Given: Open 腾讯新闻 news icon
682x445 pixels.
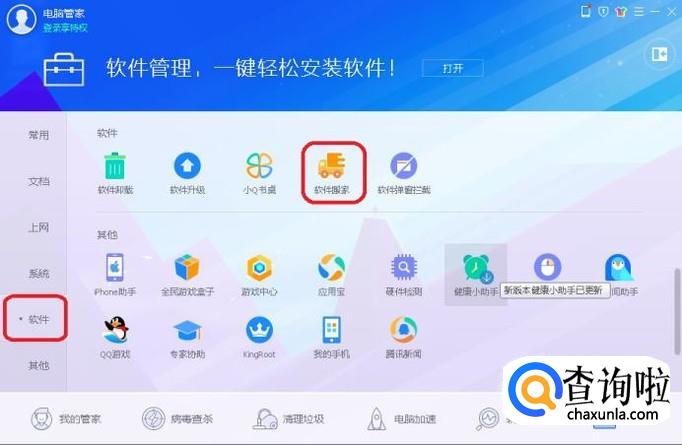Looking at the screenshot, I should point(404,330).
